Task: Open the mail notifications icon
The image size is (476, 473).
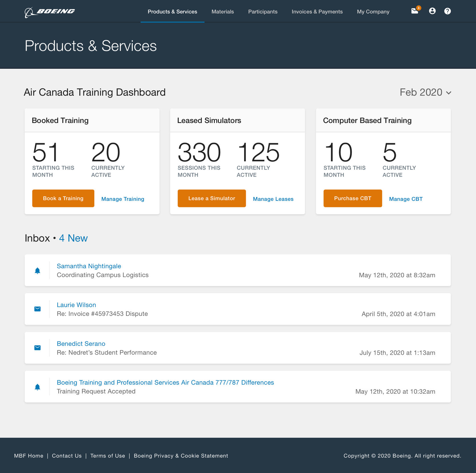Action: point(415,11)
